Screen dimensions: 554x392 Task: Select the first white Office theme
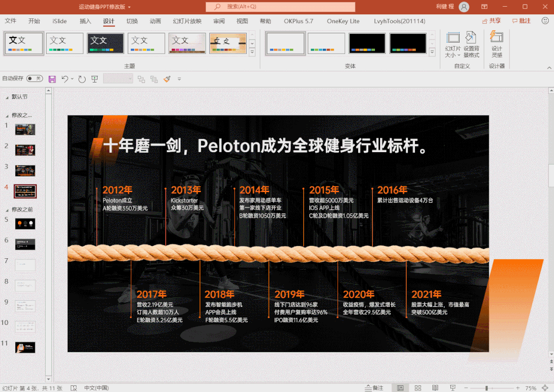[24, 44]
